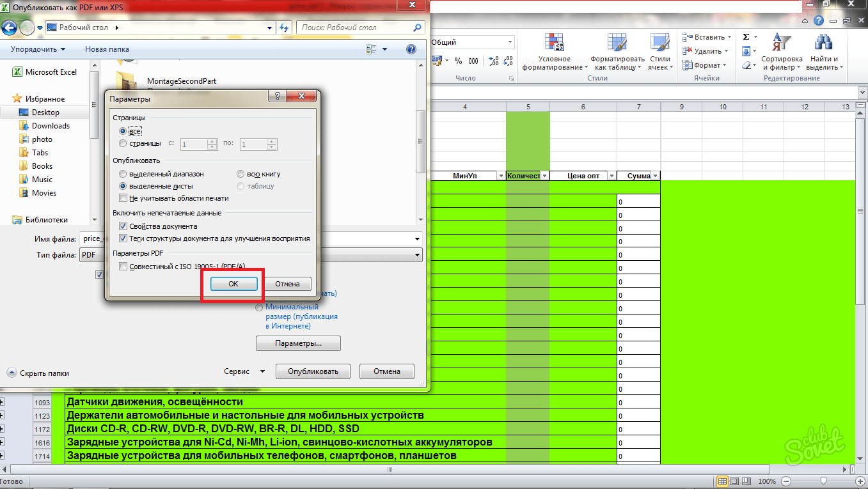The width and height of the screenshot is (868, 489).
Task: Enable ISO 19005-1 PDF/A compatibility checkbox
Action: point(123,266)
